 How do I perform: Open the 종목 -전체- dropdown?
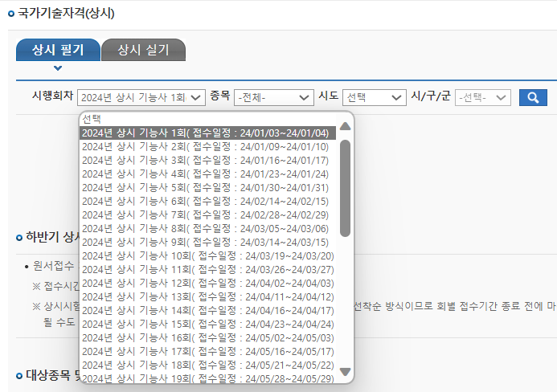[274, 98]
